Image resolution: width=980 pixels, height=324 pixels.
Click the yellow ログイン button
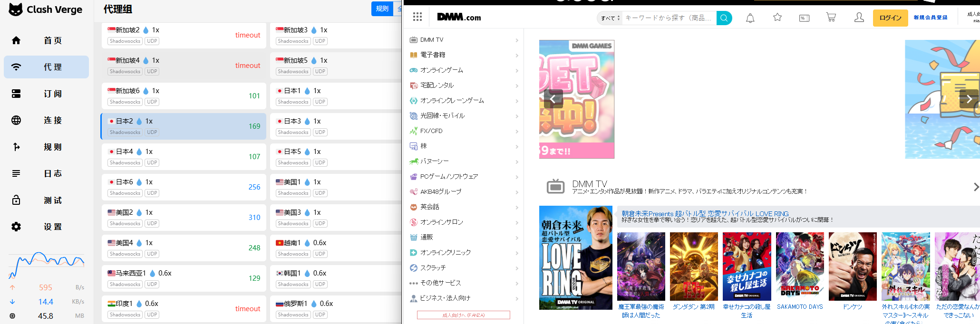coord(891,18)
